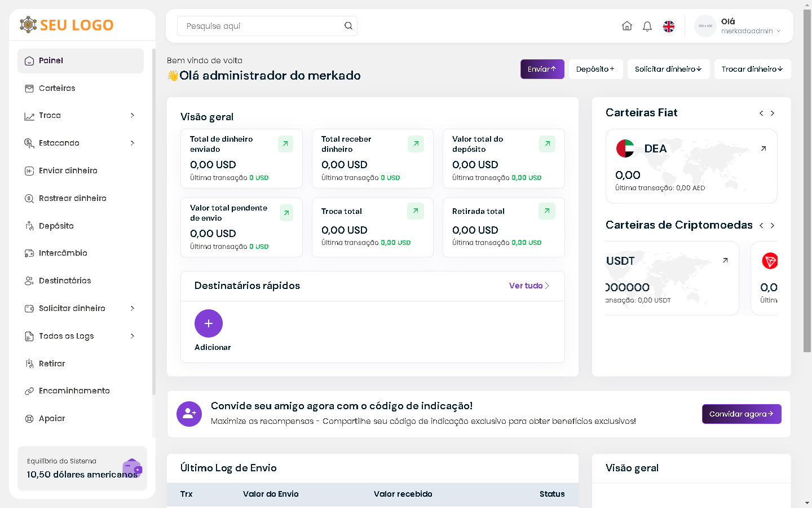This screenshot has width=812, height=508.
Task: Expand the Troca sidebar submenu
Action: coord(133,116)
